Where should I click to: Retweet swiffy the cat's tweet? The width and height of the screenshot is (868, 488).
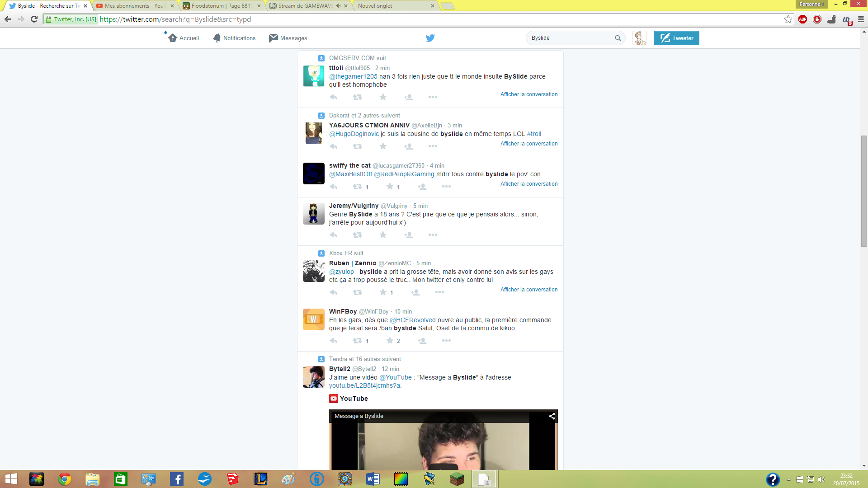357,187
